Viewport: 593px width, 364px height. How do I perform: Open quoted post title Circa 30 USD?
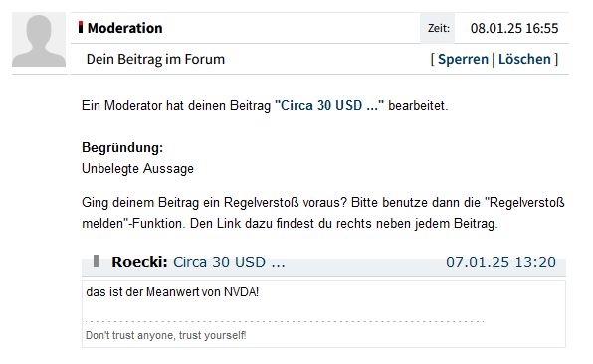point(229,262)
